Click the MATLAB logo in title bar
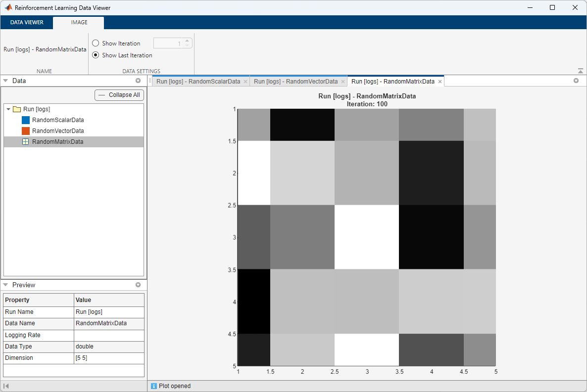 (x=8, y=8)
